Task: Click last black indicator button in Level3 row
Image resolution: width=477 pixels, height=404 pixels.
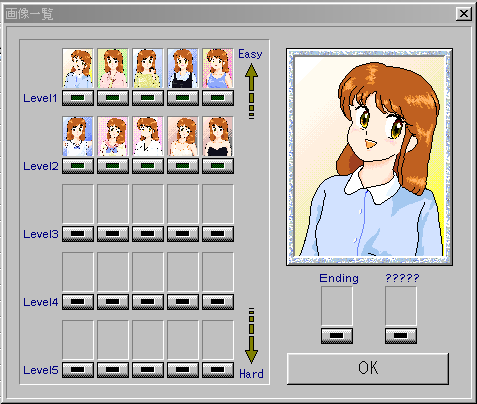Action: tap(218, 234)
